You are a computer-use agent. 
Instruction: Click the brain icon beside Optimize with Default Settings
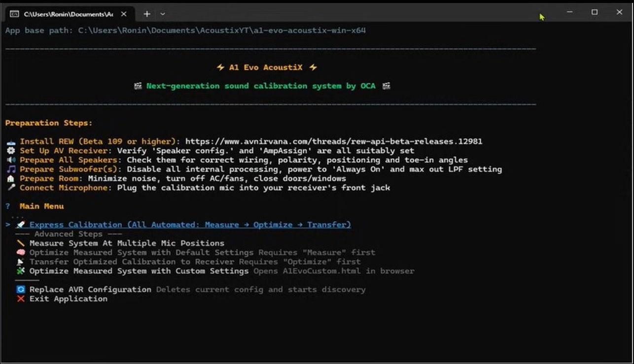(21, 253)
